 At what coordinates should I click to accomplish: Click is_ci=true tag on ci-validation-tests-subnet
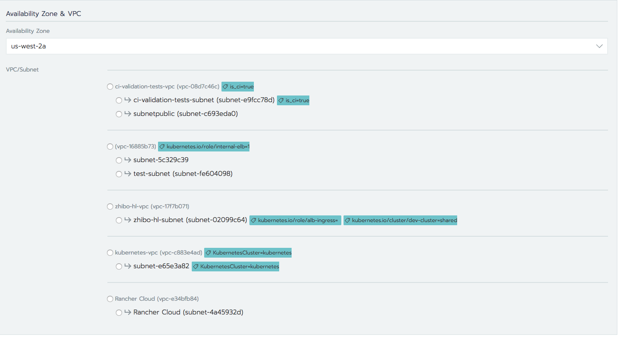[293, 100]
